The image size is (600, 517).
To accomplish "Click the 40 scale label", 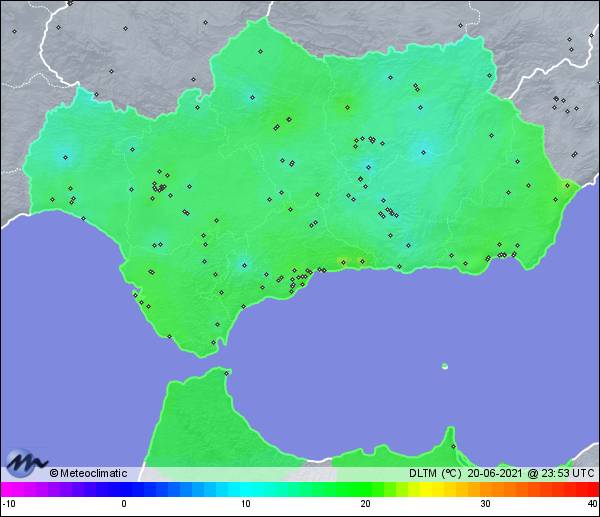I will pos(592,504).
